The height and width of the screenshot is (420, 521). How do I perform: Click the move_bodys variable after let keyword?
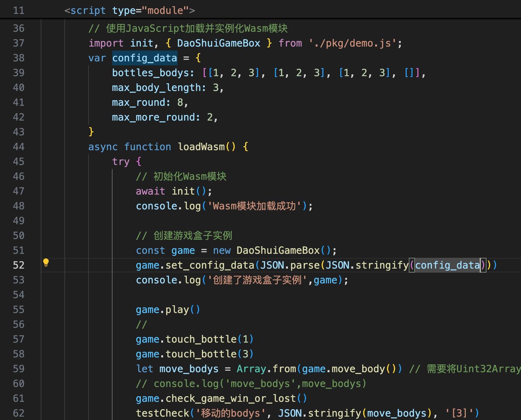[x=189, y=369]
